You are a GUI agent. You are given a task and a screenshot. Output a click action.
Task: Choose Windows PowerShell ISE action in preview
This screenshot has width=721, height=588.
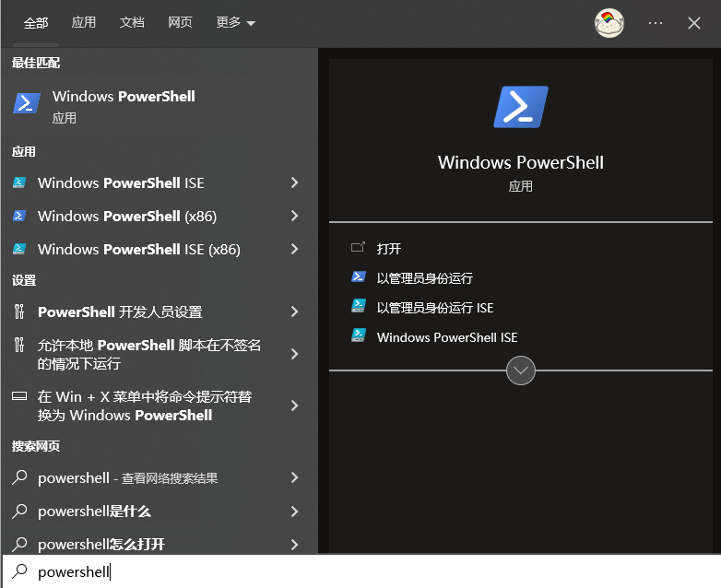click(x=447, y=337)
